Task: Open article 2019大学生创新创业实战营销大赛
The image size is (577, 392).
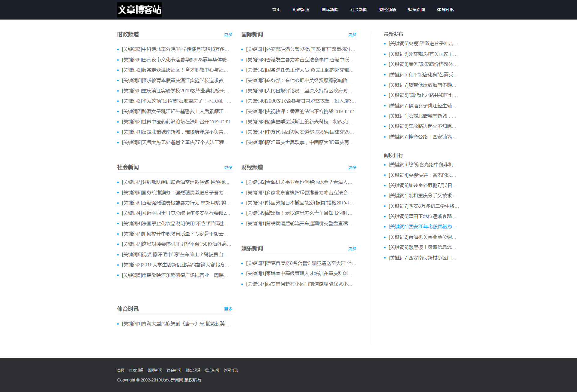Action: [x=176, y=265]
